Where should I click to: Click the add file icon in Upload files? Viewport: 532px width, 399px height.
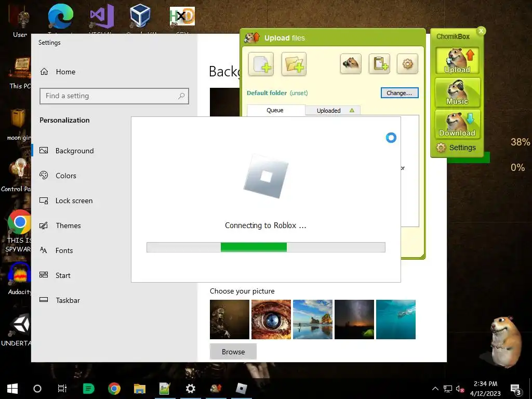(261, 64)
